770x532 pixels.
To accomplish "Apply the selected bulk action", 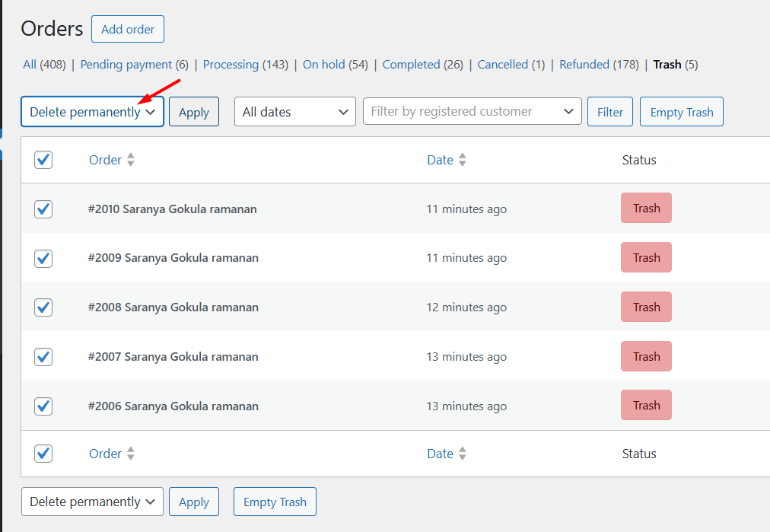I will (193, 111).
